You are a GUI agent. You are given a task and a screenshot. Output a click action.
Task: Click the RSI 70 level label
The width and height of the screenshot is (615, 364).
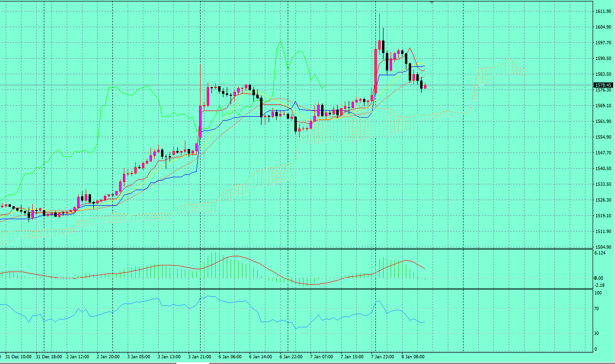click(x=596, y=309)
